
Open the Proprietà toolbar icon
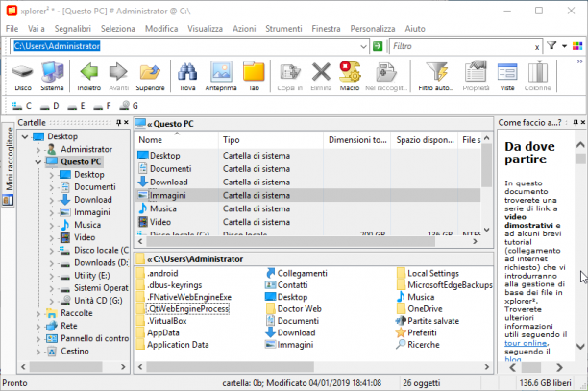click(x=476, y=77)
